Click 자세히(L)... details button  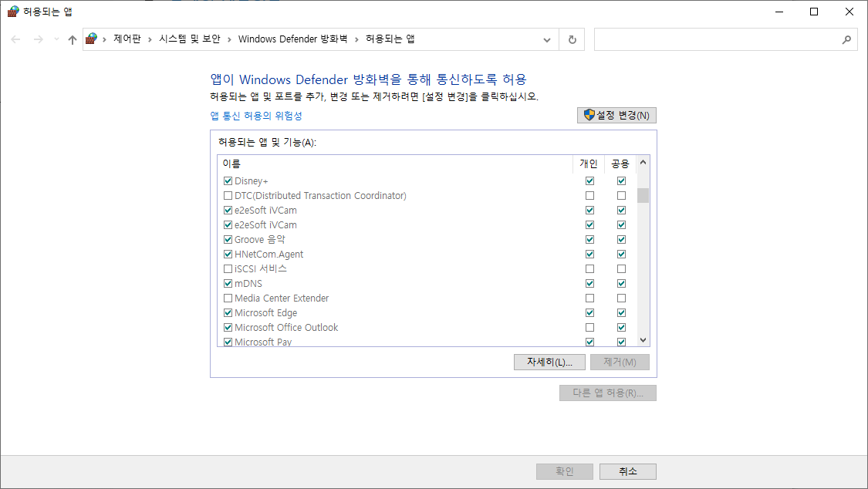click(549, 362)
